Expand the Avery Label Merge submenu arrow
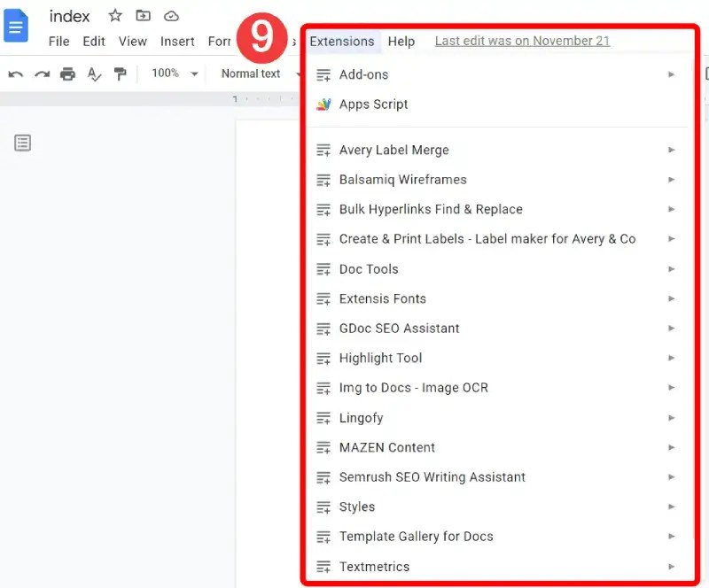709x588 pixels. [x=672, y=150]
